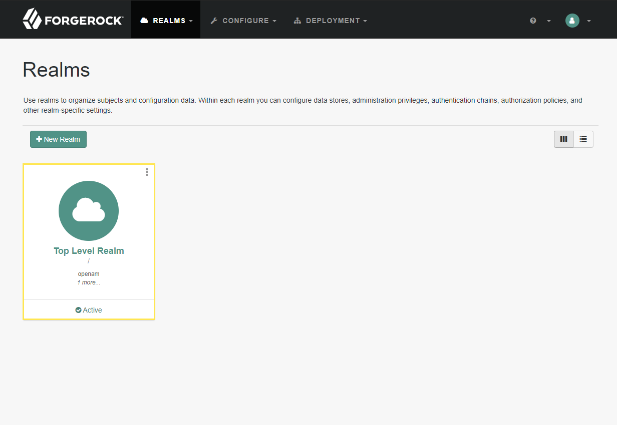
Task: Switch to card grid view
Action: click(564, 139)
